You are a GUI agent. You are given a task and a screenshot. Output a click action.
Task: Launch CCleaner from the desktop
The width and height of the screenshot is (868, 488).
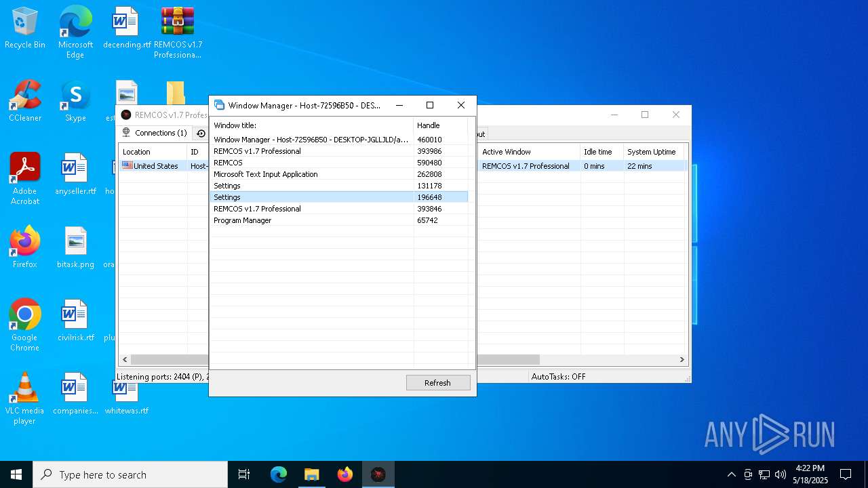point(25,102)
